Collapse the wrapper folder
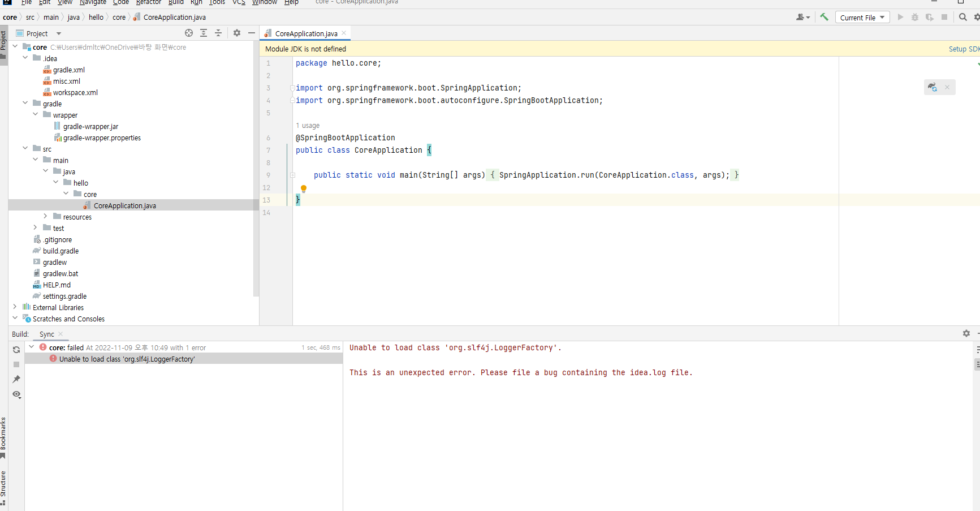Image resolution: width=980 pixels, height=511 pixels. (x=36, y=115)
